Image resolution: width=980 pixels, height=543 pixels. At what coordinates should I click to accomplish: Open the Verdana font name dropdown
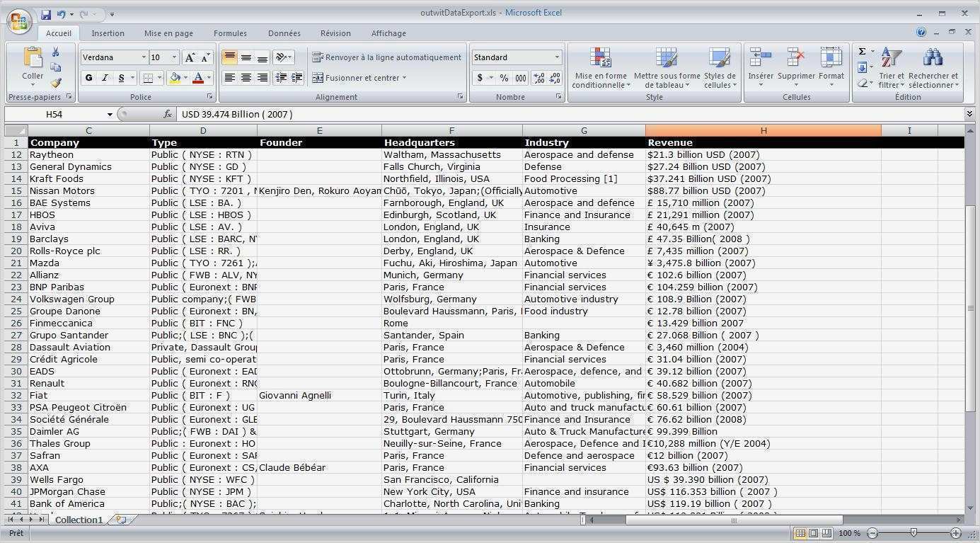click(x=144, y=57)
